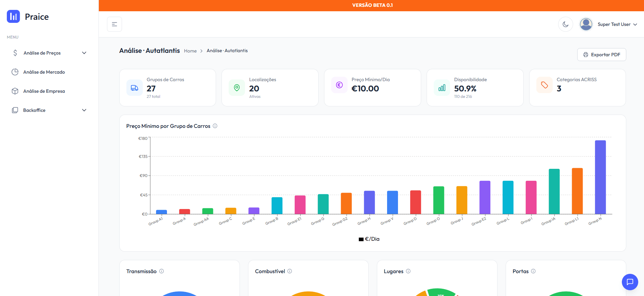Open the Super Test User dropdown
Image resolution: width=644 pixels, height=296 pixels.
tap(617, 24)
